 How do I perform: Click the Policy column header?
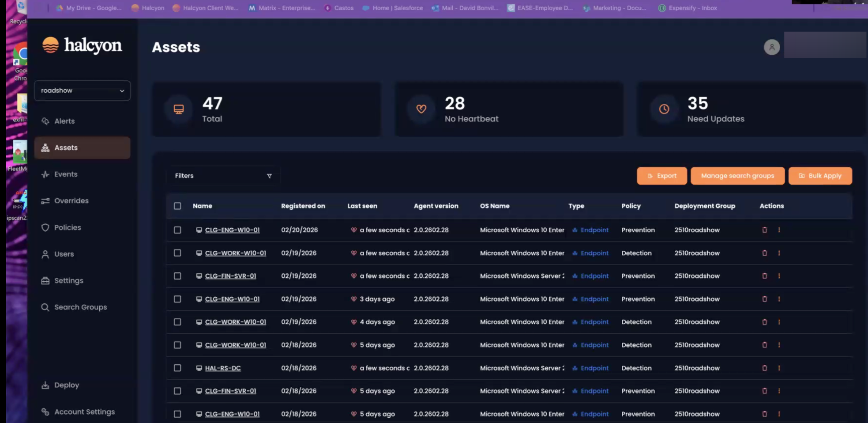point(631,206)
